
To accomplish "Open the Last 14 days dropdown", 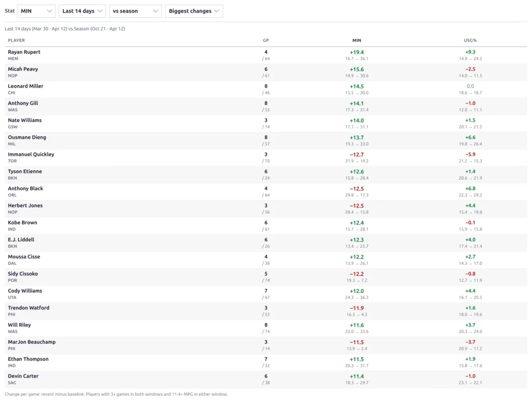I will 82,11.
